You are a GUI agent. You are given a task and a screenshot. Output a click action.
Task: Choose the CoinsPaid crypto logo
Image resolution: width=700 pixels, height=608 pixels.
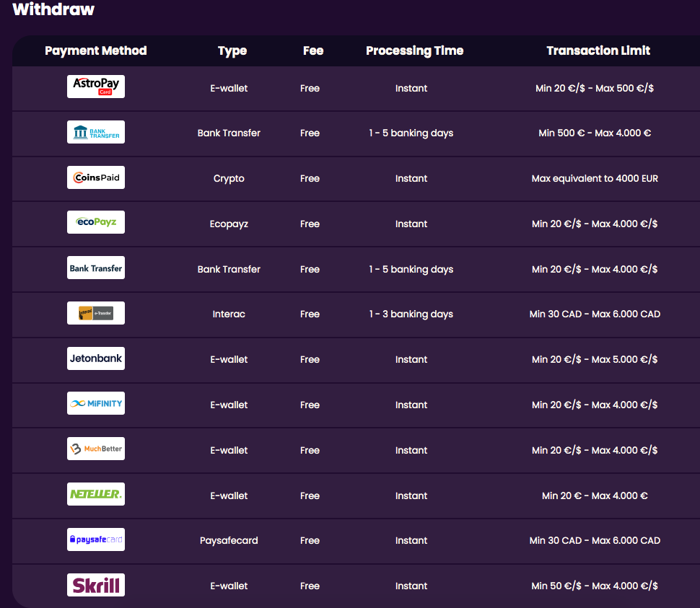96,177
